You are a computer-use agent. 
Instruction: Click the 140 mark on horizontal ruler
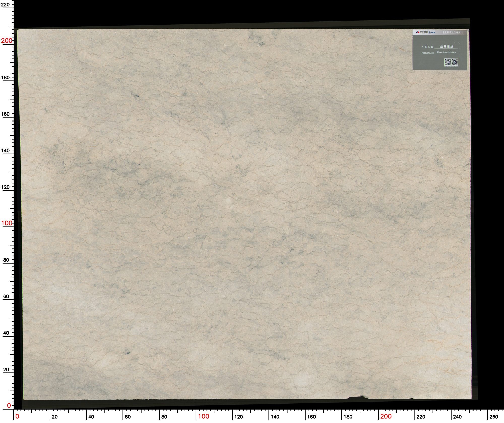point(275,417)
